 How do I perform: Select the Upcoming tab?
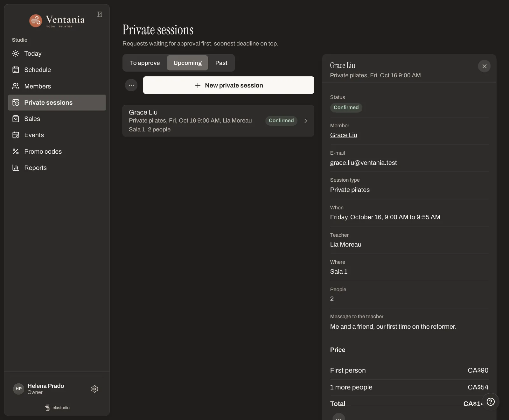coord(187,63)
